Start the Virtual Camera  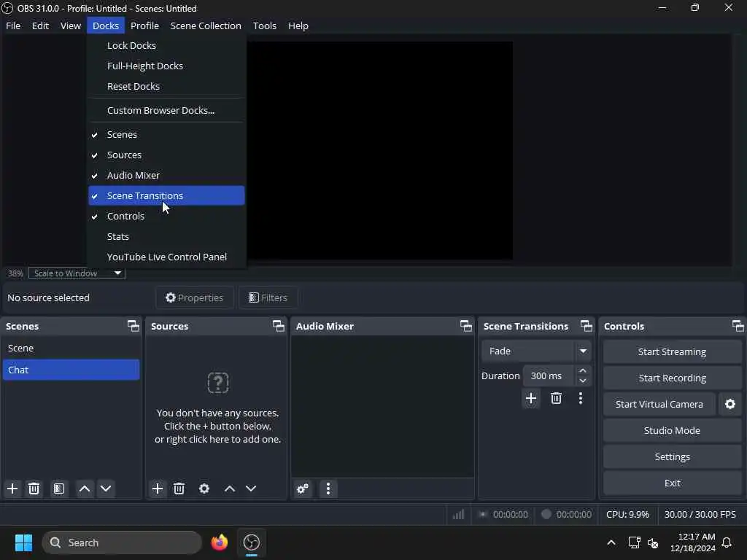click(659, 404)
